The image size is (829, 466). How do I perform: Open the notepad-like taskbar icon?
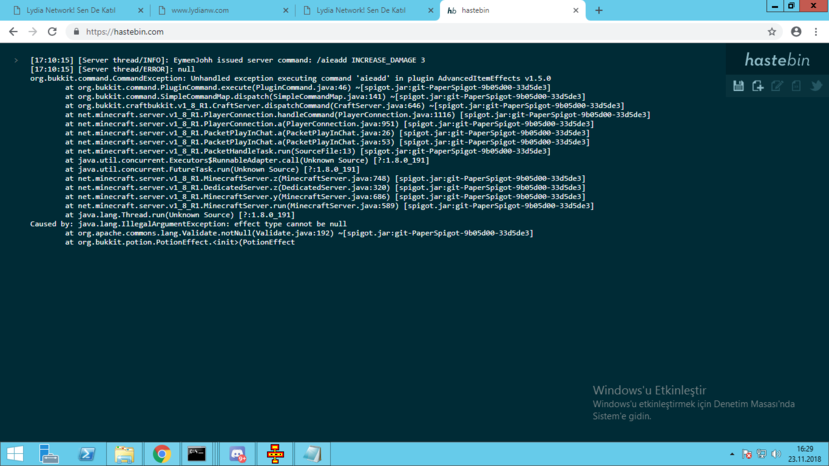tap(312, 454)
